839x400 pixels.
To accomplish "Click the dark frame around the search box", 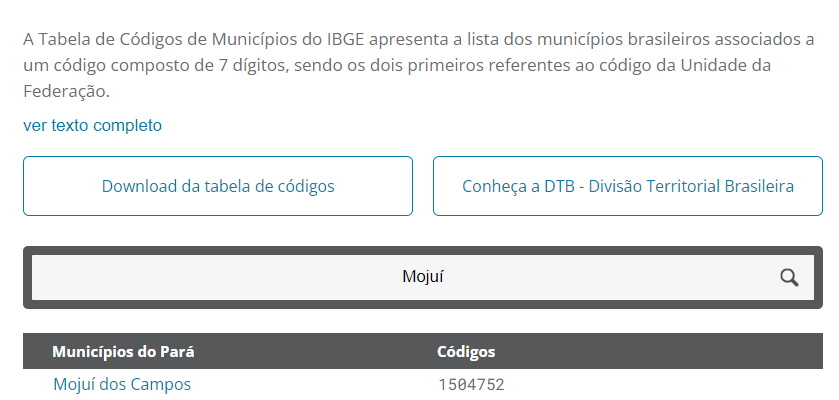I will pos(423,250).
